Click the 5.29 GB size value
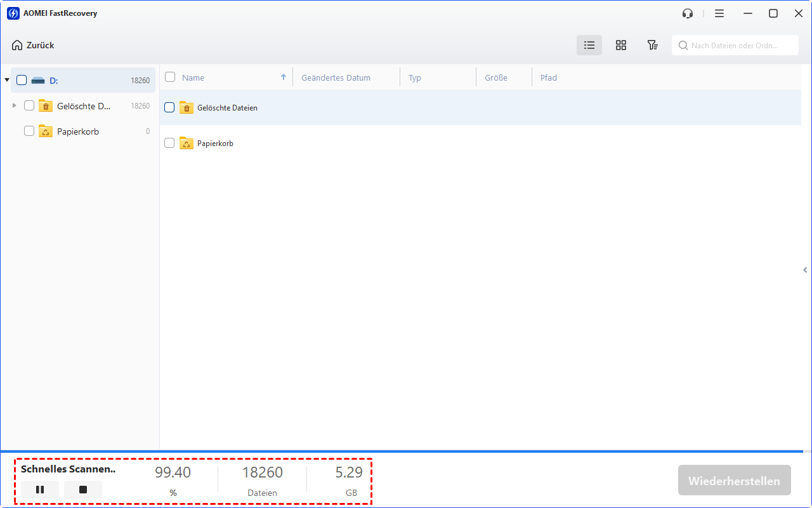The width and height of the screenshot is (812, 508). click(349, 472)
